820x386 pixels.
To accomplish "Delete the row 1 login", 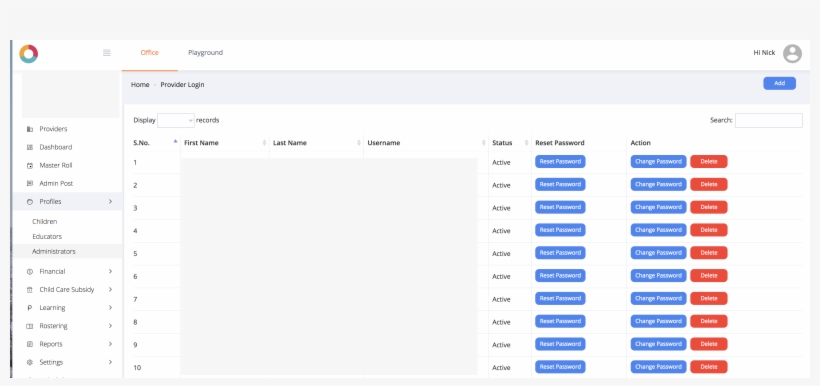I will tap(709, 162).
